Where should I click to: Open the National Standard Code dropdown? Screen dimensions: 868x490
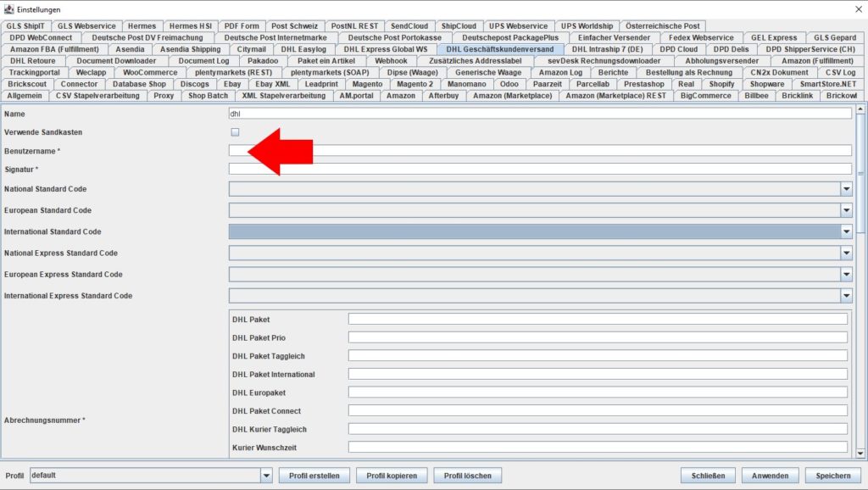pos(846,189)
